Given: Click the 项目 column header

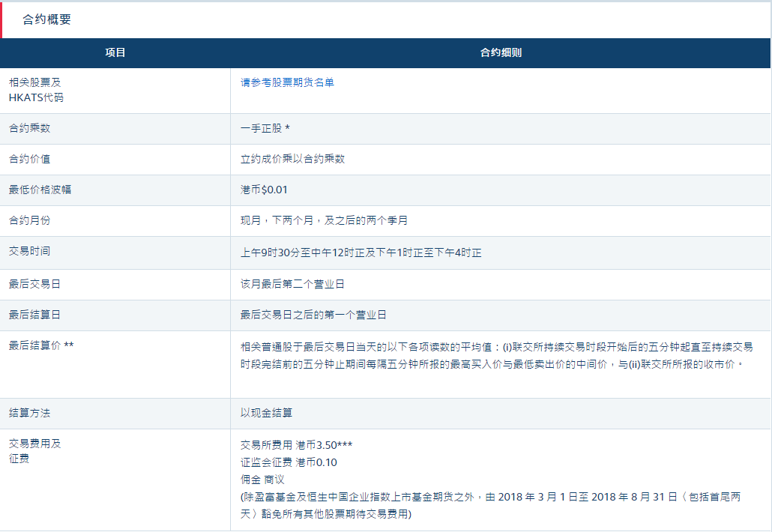Looking at the screenshot, I should (115, 53).
